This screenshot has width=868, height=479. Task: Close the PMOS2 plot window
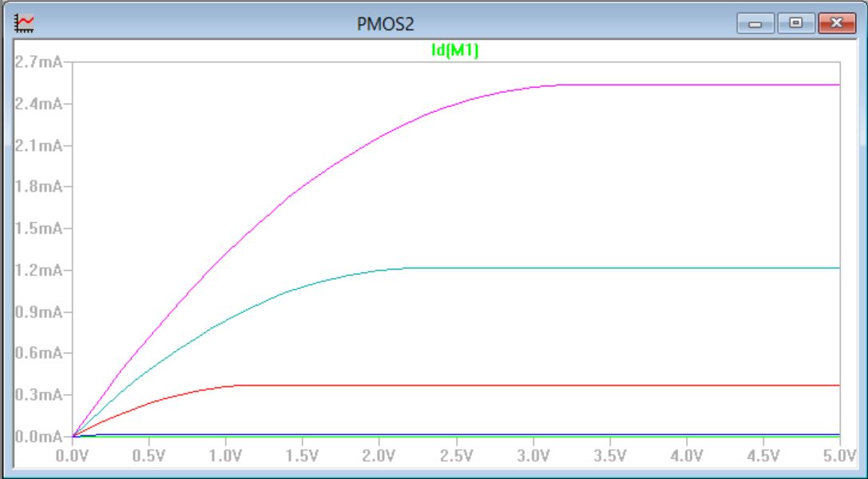coord(836,23)
